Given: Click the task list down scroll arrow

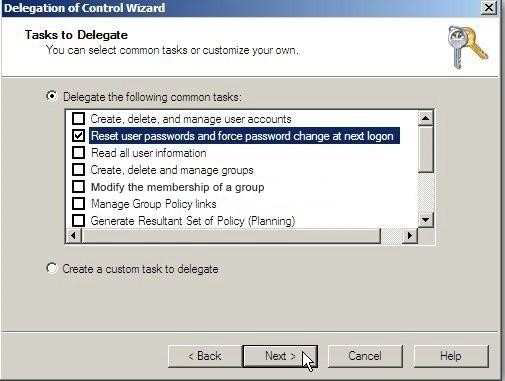Looking at the screenshot, I should pos(425,220).
